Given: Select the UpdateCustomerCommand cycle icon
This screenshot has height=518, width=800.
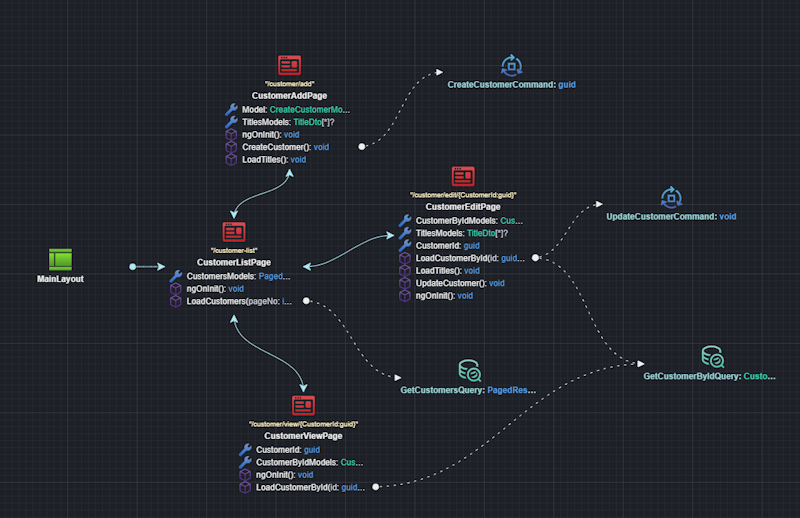Looking at the screenshot, I should point(671,198).
